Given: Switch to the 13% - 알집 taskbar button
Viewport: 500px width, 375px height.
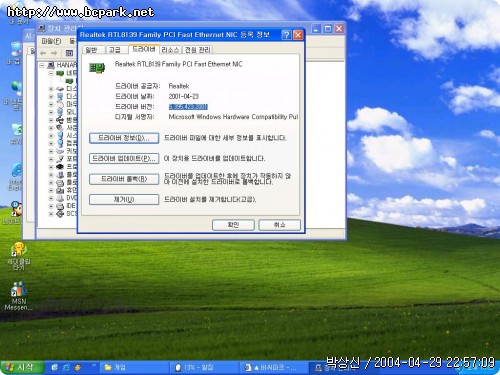Looking at the screenshot, I should tap(204, 367).
